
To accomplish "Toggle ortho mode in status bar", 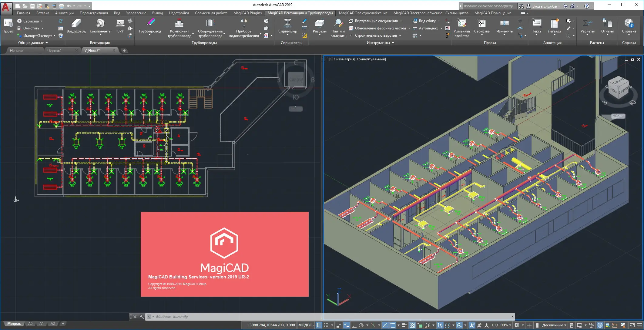I will (354, 325).
